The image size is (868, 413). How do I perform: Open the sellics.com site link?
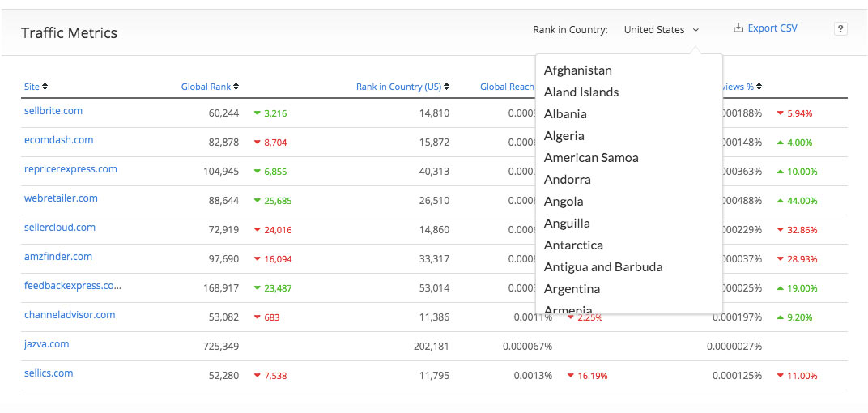(49, 373)
